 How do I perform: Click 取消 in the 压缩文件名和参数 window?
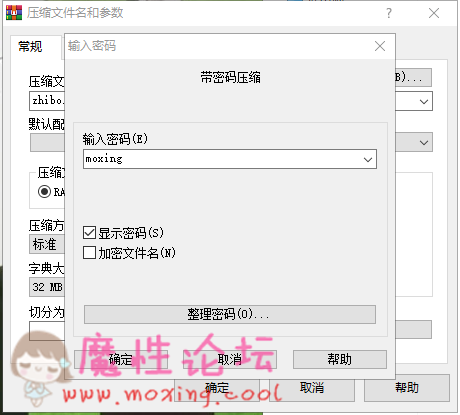click(x=312, y=388)
